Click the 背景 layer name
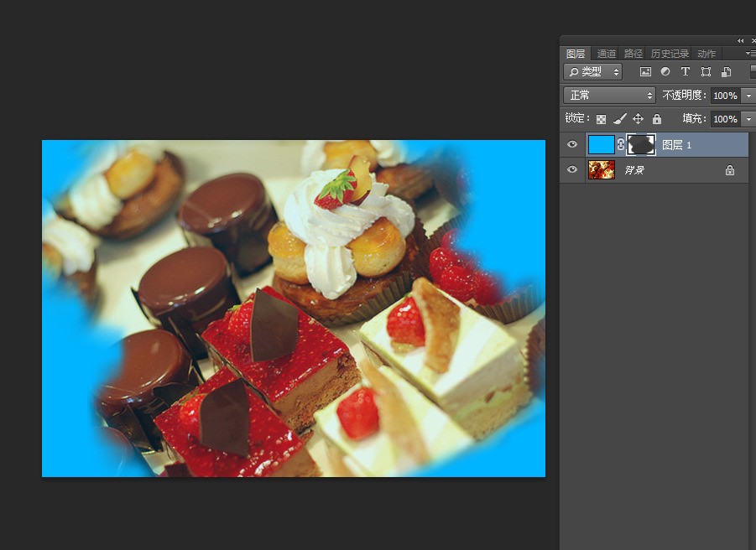The height and width of the screenshot is (550, 756). tap(634, 170)
